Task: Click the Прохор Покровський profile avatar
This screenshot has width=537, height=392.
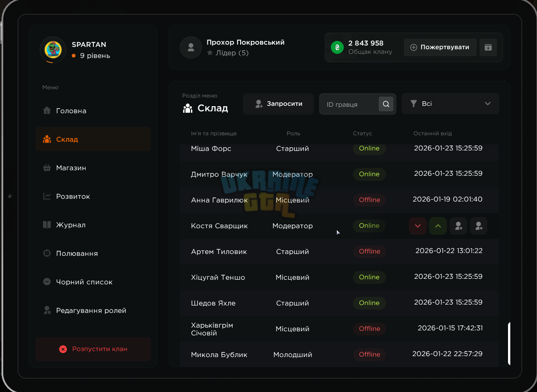Action: [191, 47]
